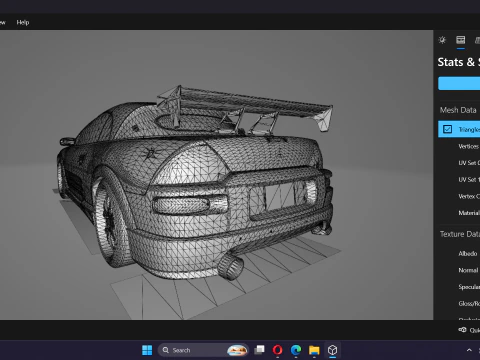Select the Vertex Colors mesh option
This screenshot has height=360, width=480.
[x=469, y=196]
